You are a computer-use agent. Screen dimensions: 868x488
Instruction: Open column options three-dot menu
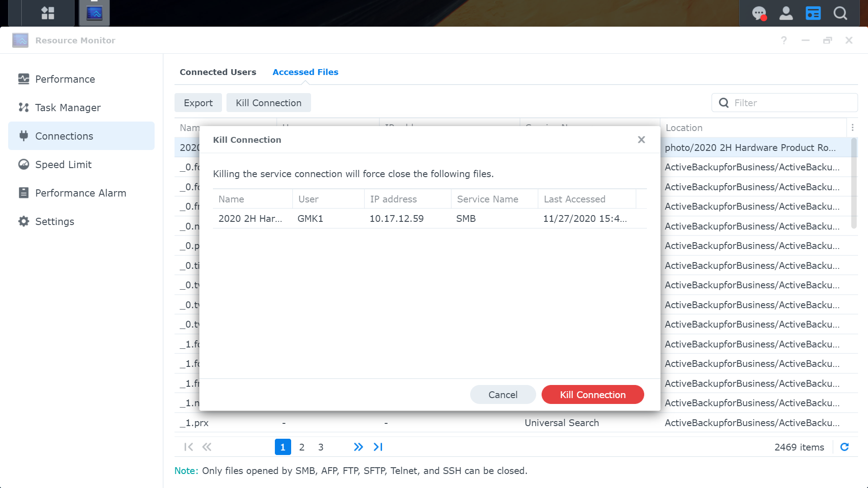pyautogui.click(x=853, y=128)
